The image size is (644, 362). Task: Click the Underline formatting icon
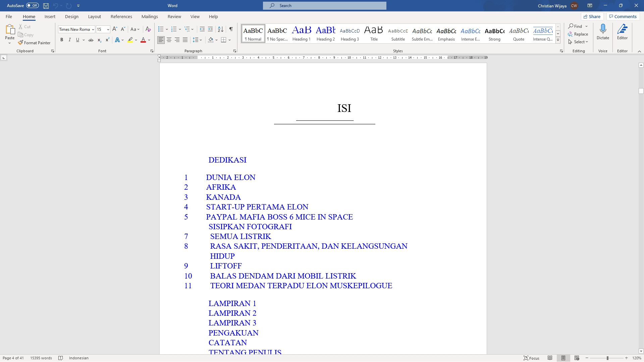77,40
